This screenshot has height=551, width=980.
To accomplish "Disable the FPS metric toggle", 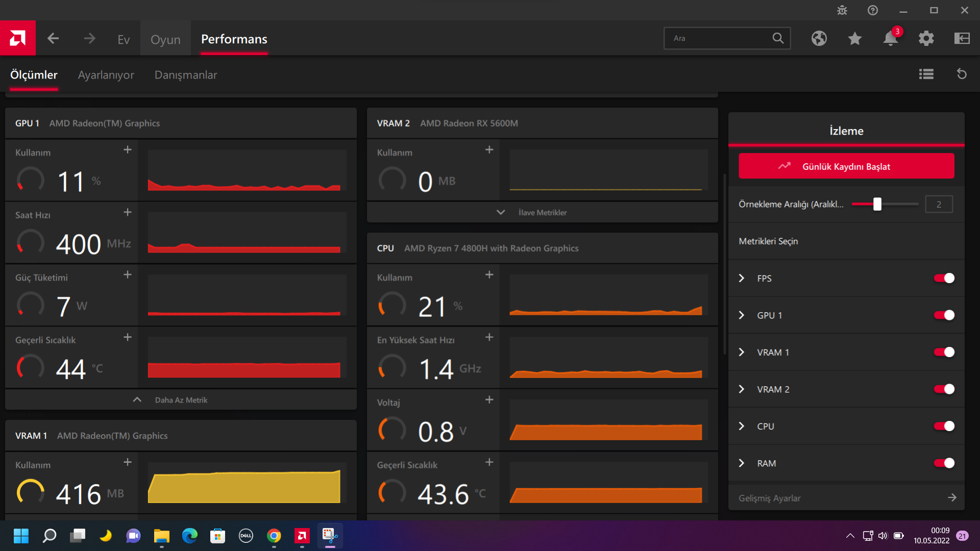I will [x=944, y=278].
